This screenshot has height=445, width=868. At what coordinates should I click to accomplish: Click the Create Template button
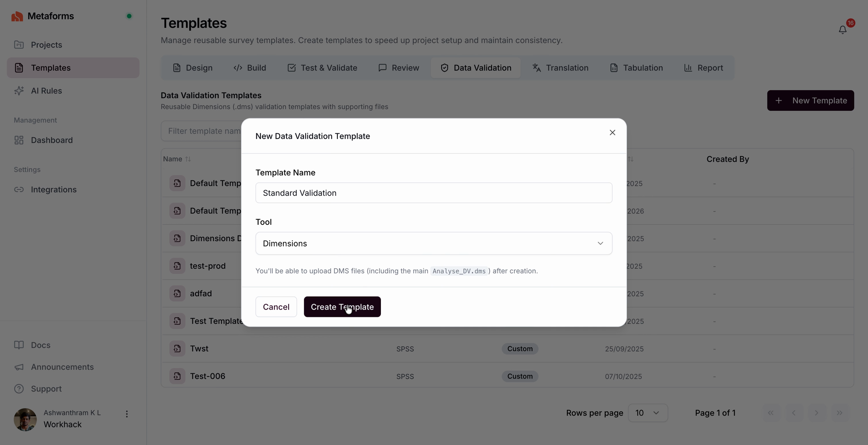point(342,307)
